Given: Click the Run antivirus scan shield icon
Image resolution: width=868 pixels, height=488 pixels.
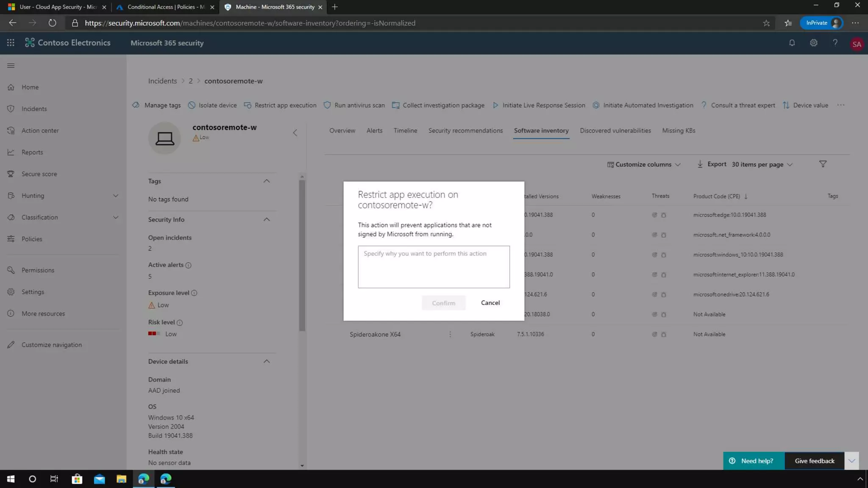Looking at the screenshot, I should click(327, 105).
